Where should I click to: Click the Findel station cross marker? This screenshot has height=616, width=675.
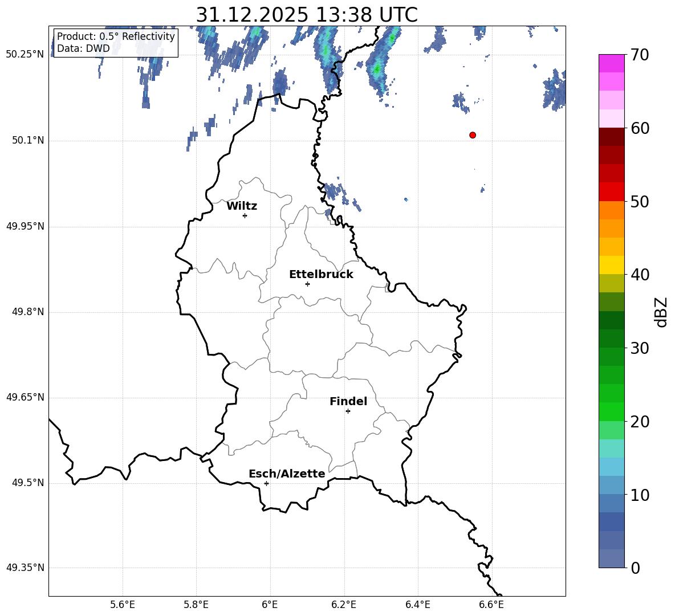348,411
